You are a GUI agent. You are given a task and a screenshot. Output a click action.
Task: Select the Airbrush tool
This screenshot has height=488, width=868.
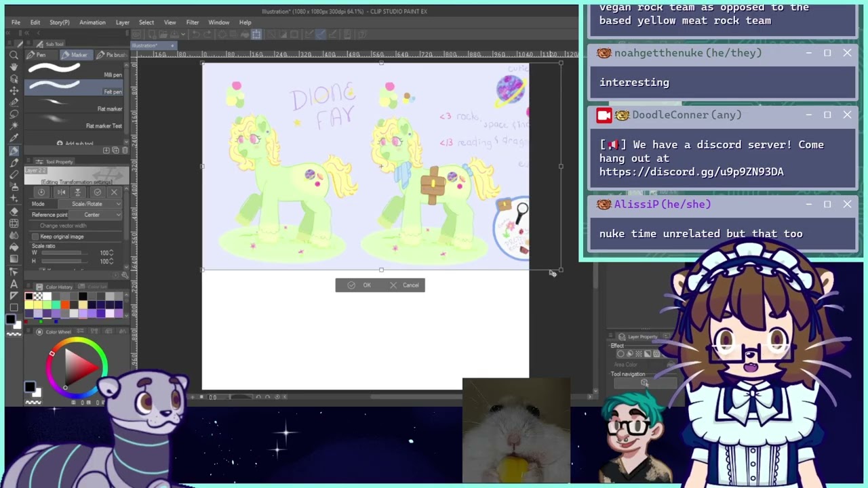click(14, 186)
